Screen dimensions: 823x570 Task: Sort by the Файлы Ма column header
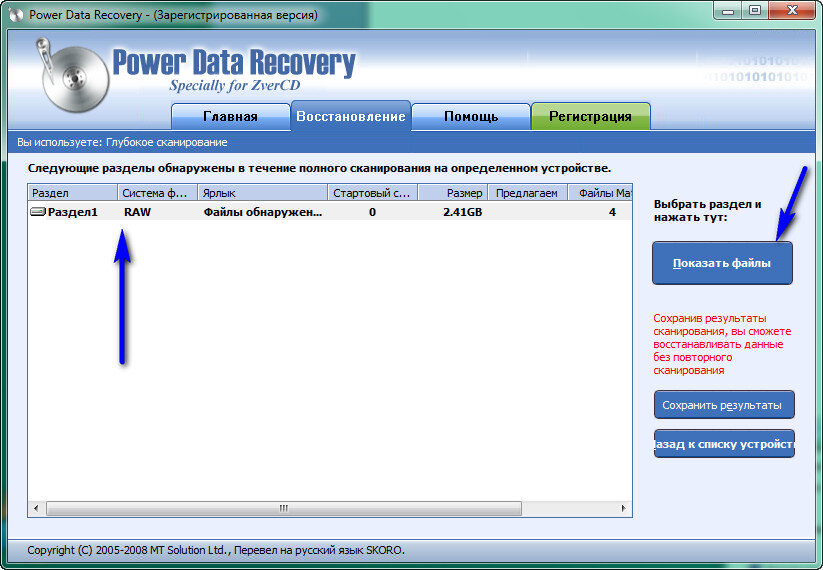pos(600,193)
